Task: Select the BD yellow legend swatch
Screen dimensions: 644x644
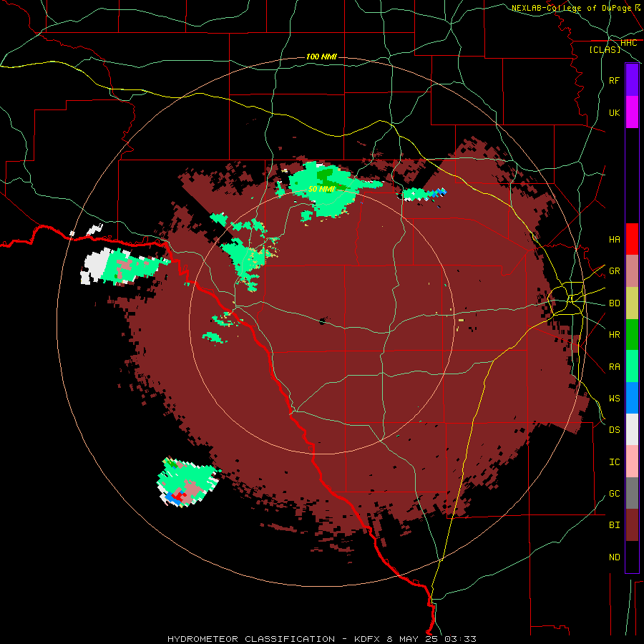Action: point(632,303)
